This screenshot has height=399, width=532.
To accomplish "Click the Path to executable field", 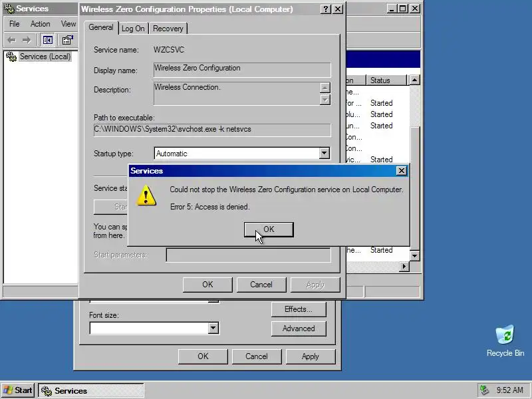I will [212, 130].
